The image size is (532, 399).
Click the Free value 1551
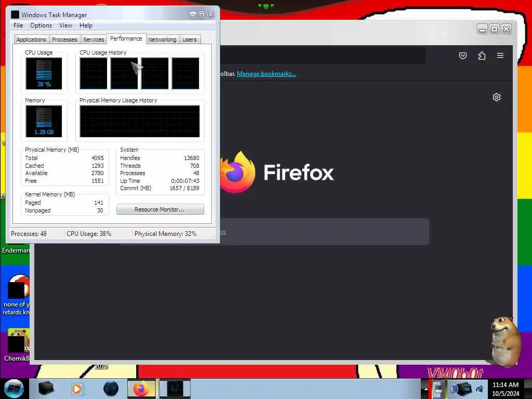point(98,181)
